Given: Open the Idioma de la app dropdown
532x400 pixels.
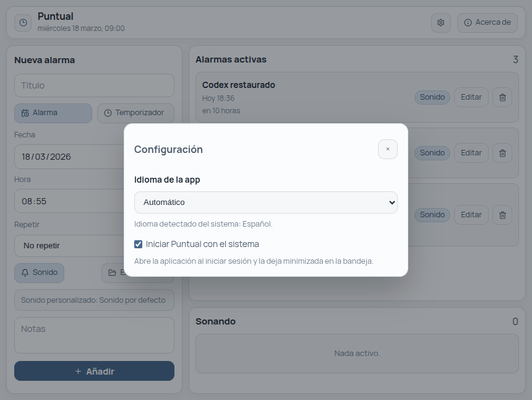Looking at the screenshot, I should click(265, 202).
